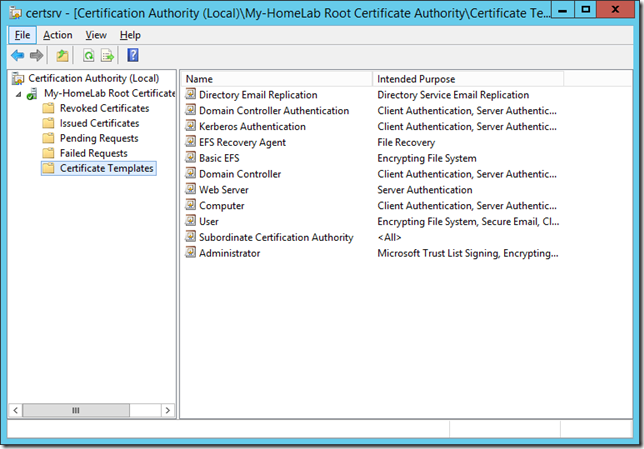The width and height of the screenshot is (644, 449).
Task: Click the Export List toolbar icon
Action: [x=107, y=55]
